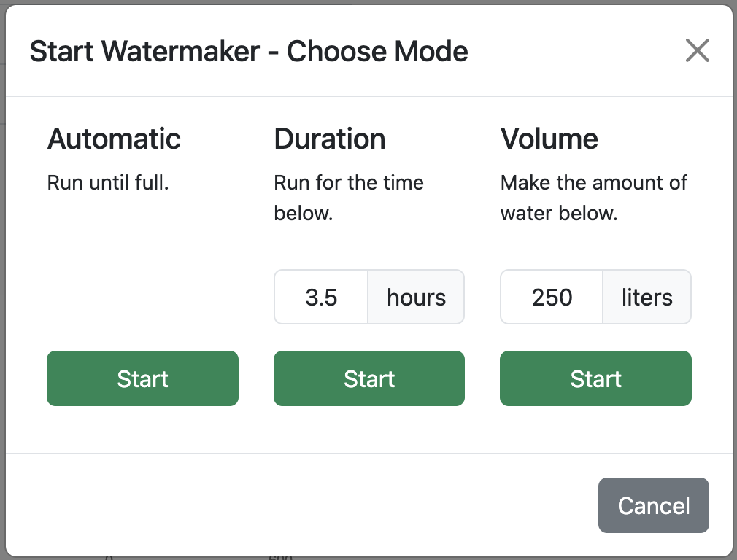Click the dialog title 'Start Watermaker - Choose Mode'
Viewport: 737px width, 560px height.
pos(248,51)
